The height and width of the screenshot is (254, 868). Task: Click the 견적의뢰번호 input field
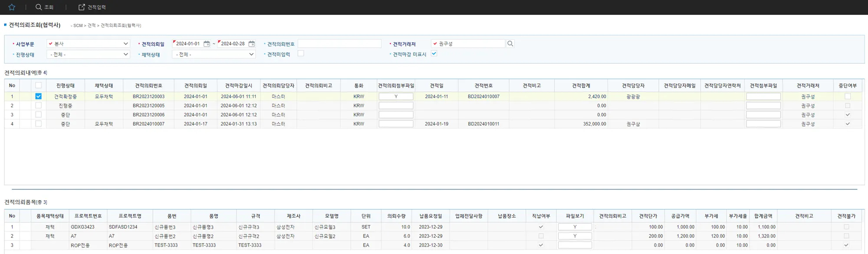[x=339, y=44]
